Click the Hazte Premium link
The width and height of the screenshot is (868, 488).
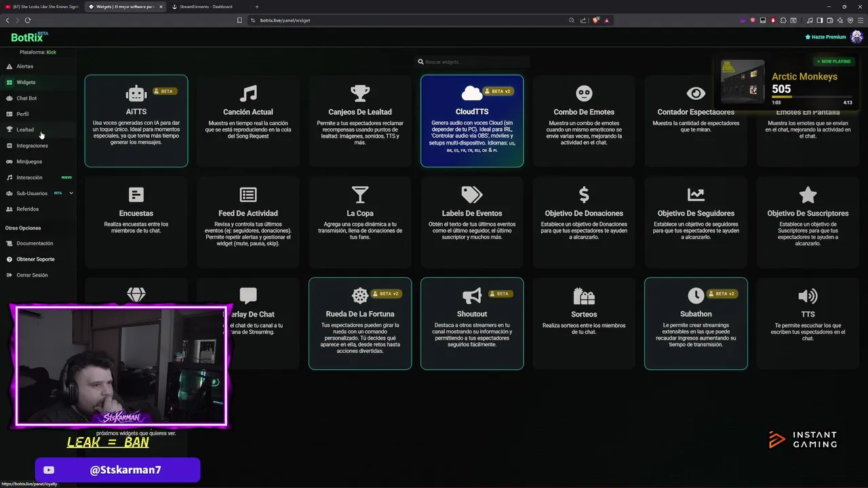pos(825,37)
